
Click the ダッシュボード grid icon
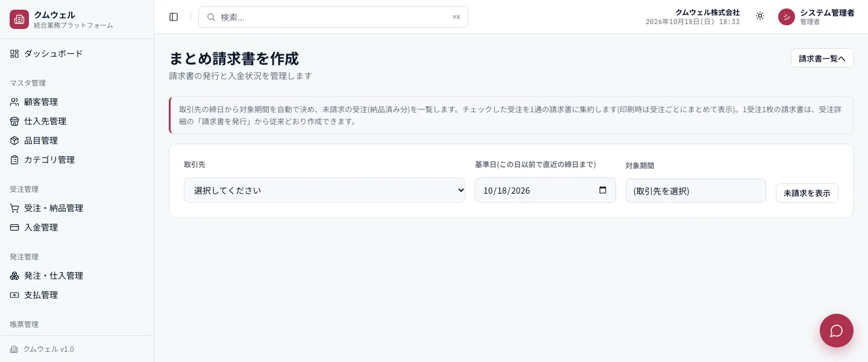tap(14, 54)
